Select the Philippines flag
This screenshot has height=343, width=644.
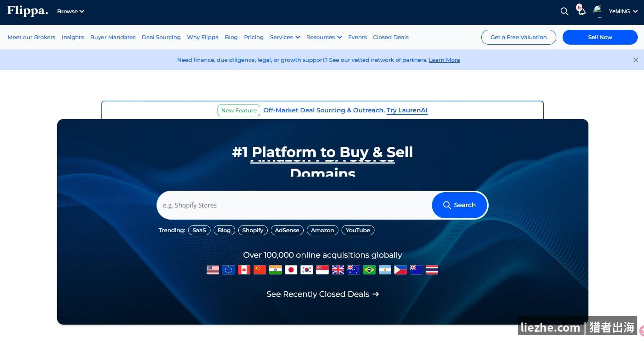(401, 270)
